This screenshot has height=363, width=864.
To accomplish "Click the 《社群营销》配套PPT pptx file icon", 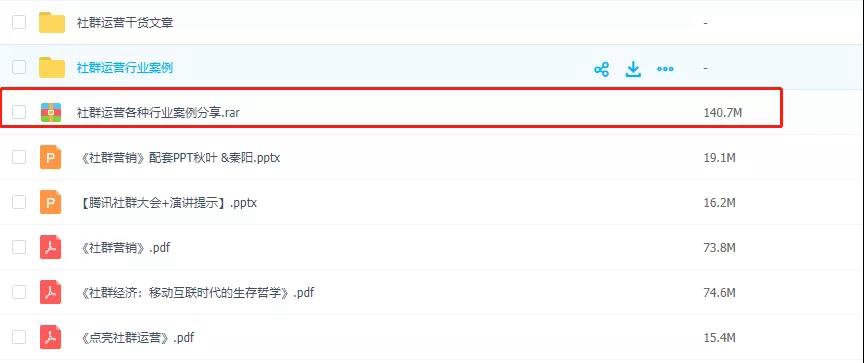I will pos(51,158).
